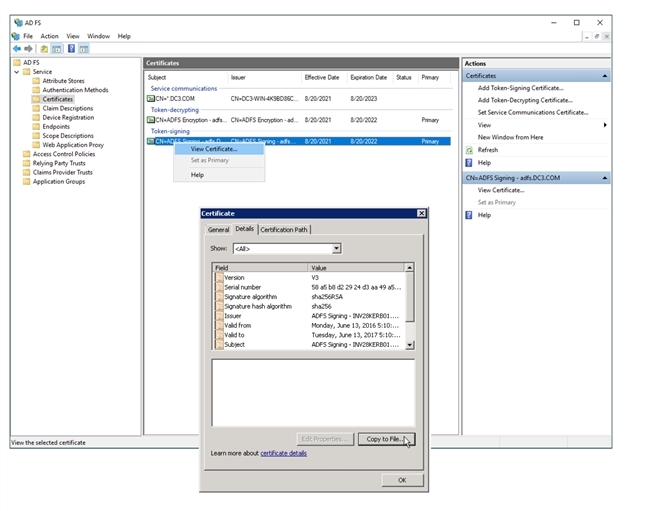Screen dimensions: 659x511
Task: Select the Relying Party Trusts folder
Action: pyautogui.click(x=58, y=163)
